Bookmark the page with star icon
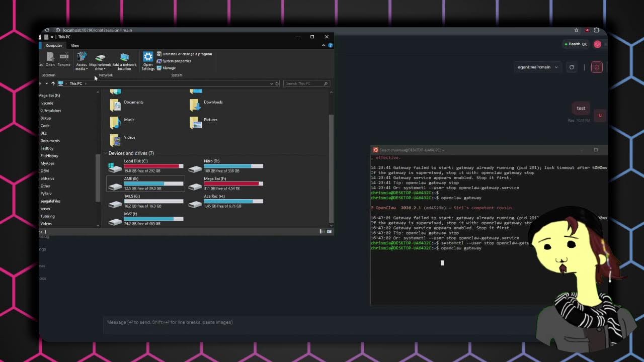This screenshot has height=362, width=644. point(577,30)
